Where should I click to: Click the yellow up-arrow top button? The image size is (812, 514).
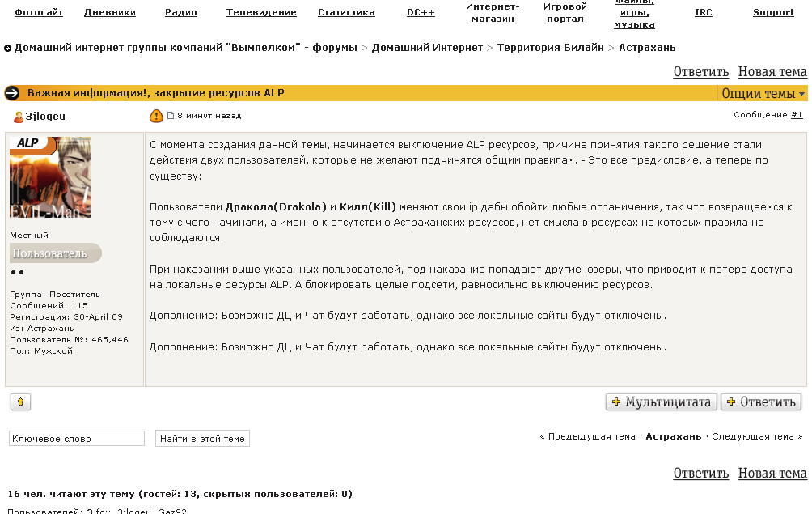(x=21, y=401)
